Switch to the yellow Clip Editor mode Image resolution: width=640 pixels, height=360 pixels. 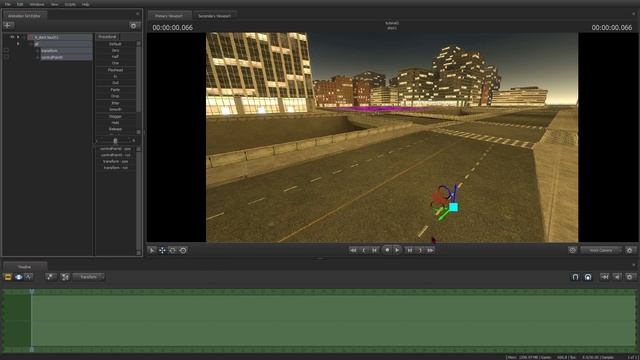(8, 277)
